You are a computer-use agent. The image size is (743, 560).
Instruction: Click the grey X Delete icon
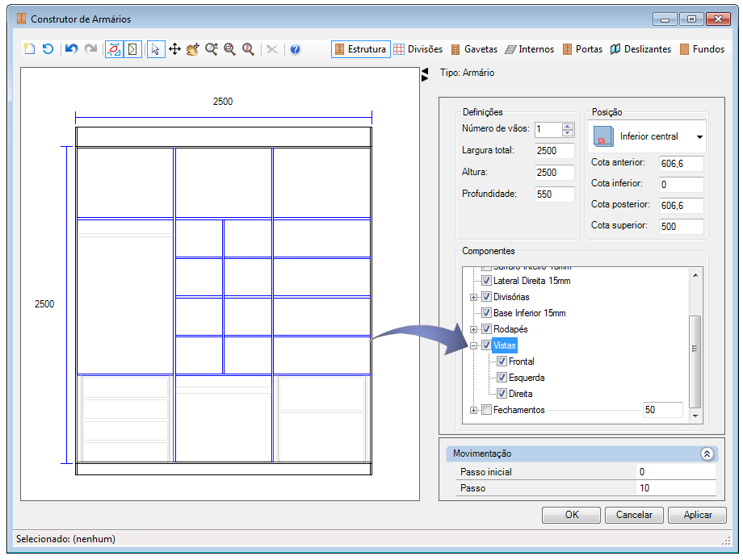click(272, 48)
